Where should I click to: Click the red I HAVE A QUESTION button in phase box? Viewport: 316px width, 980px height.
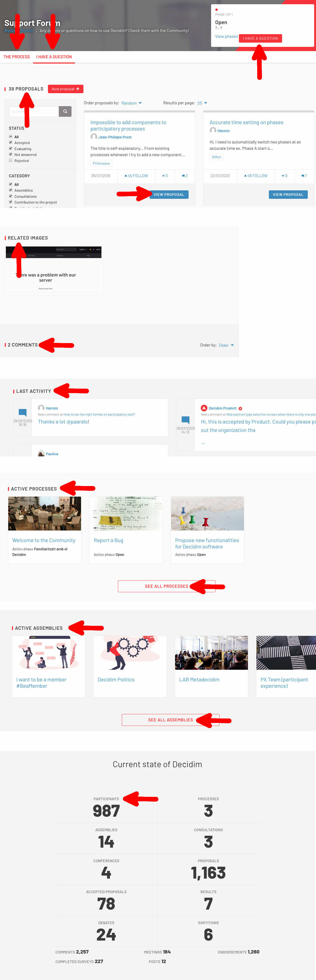point(260,38)
